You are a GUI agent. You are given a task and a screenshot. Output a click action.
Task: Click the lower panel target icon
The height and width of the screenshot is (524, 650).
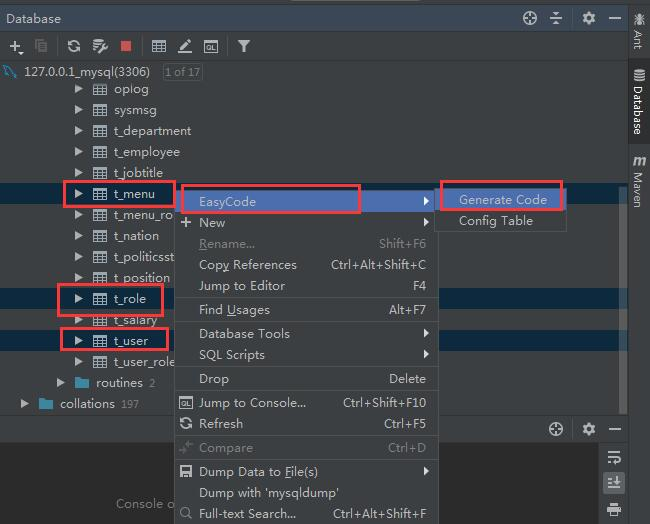coord(556,429)
